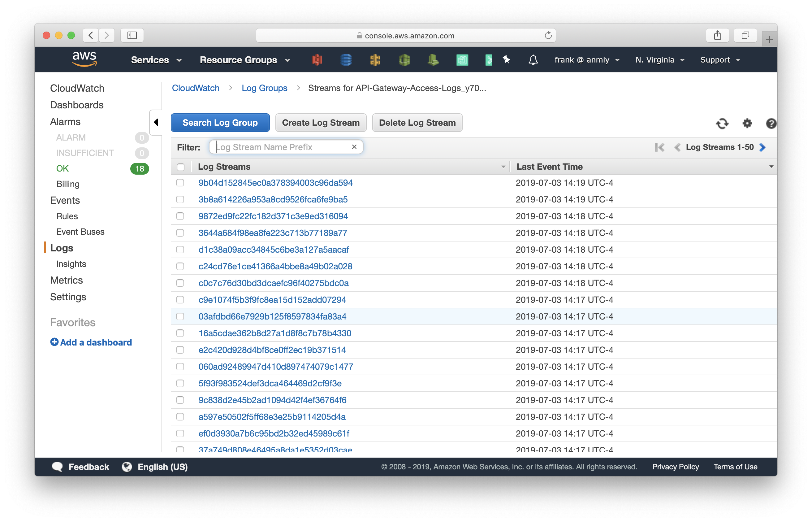Click the Search Log Group button
Viewport: 812px width, 522px height.
pyautogui.click(x=220, y=123)
